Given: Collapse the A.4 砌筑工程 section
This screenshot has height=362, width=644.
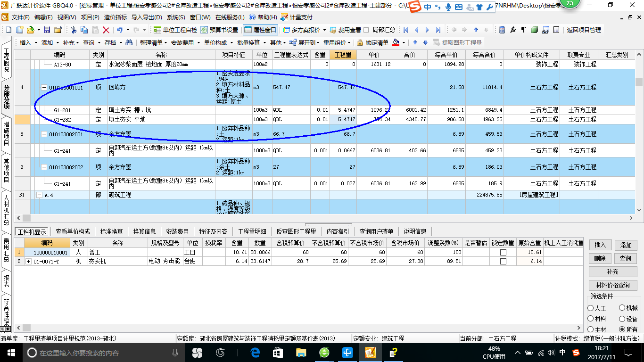Looking at the screenshot, I should (40, 195).
